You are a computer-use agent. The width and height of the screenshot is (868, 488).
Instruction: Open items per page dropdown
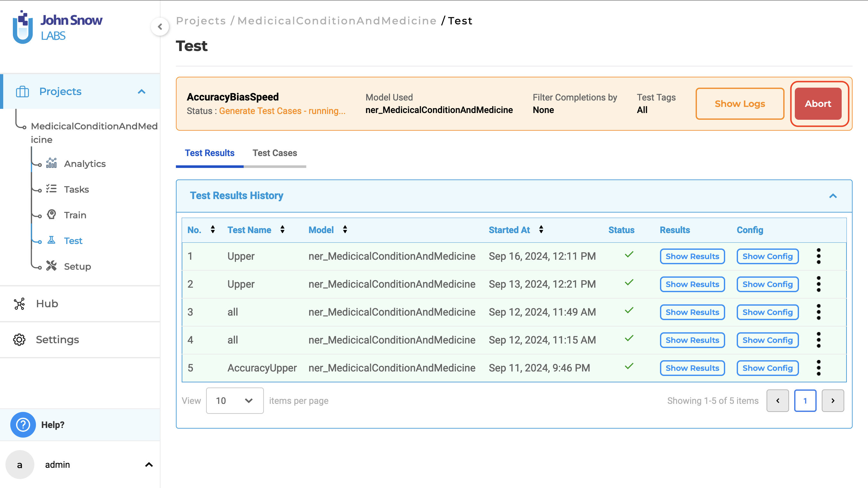[x=235, y=400]
